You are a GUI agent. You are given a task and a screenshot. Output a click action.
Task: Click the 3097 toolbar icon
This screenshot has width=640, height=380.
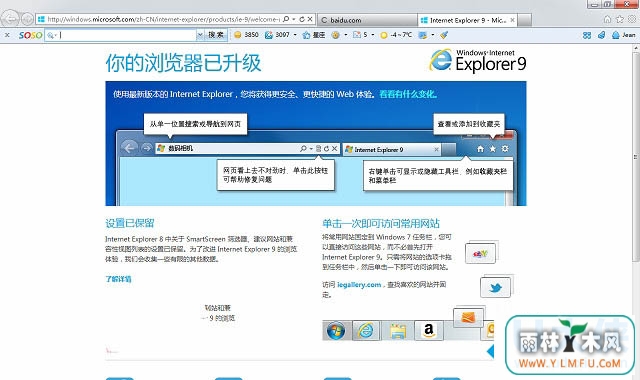coord(269,35)
